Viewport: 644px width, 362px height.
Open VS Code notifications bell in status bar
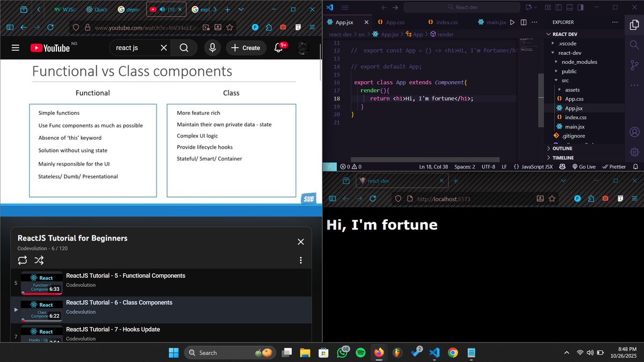click(635, 167)
